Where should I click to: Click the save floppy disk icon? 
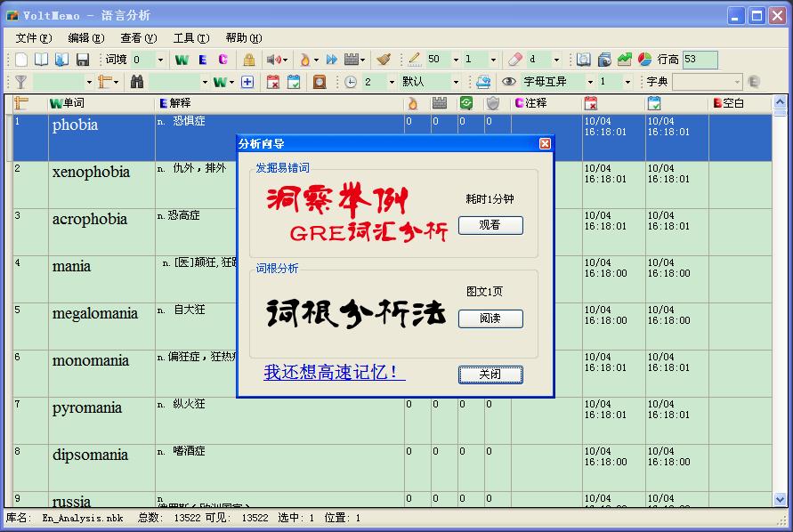(83, 60)
